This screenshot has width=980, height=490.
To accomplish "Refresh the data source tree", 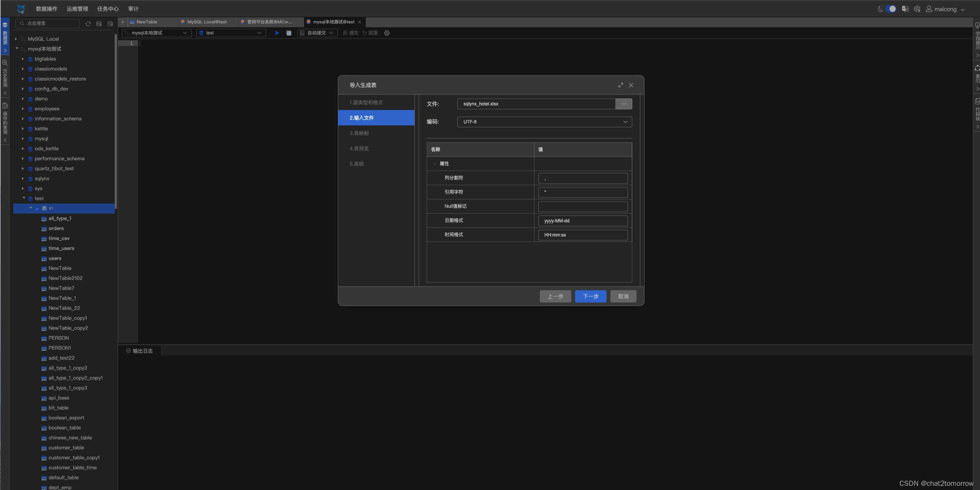I will pyautogui.click(x=88, y=24).
